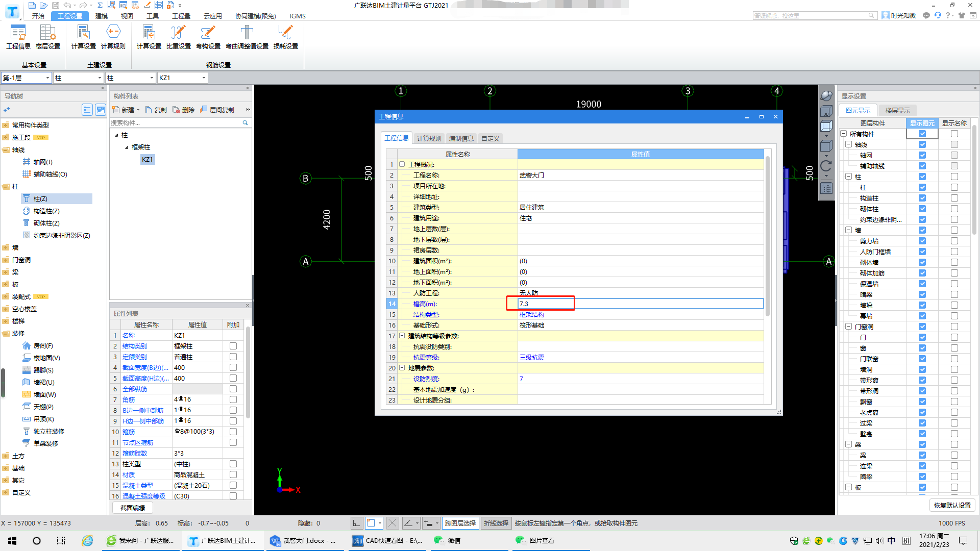Screen dimensions: 980x551
Task: Switch navigation tree to list view icon
Action: (87, 110)
